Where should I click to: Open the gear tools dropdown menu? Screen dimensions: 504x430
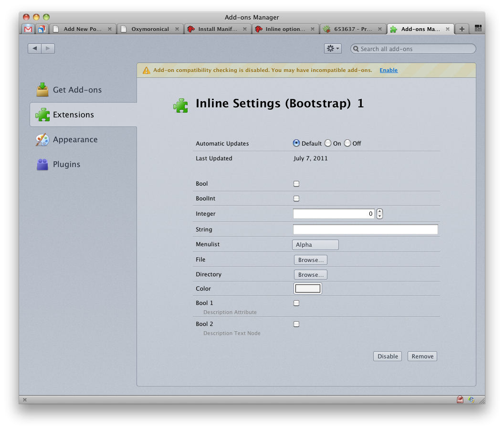tap(333, 49)
